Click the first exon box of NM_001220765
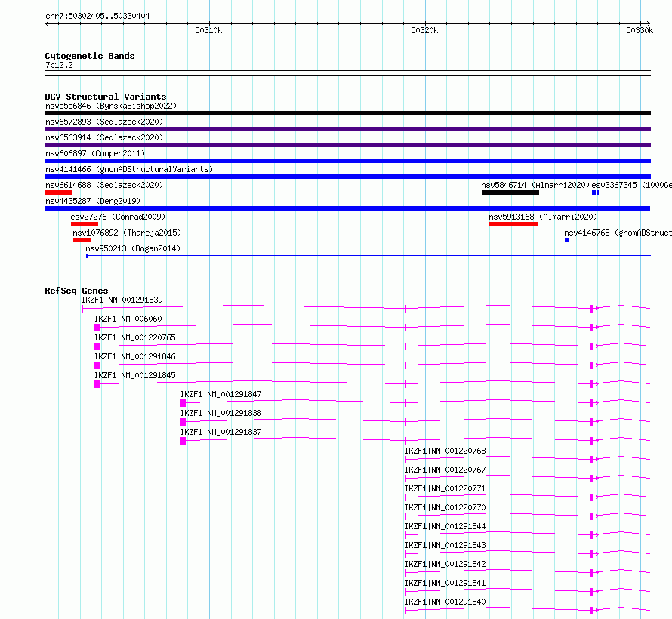The image size is (672, 619). [x=97, y=346]
